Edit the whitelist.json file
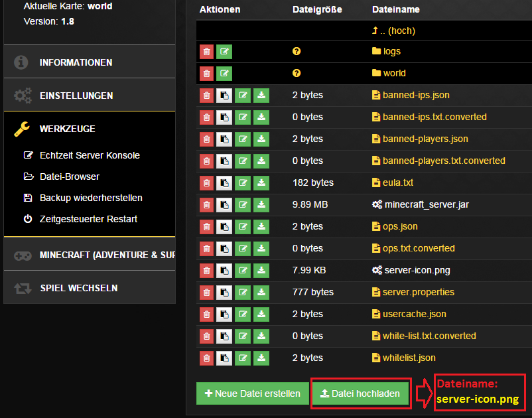 (x=243, y=358)
